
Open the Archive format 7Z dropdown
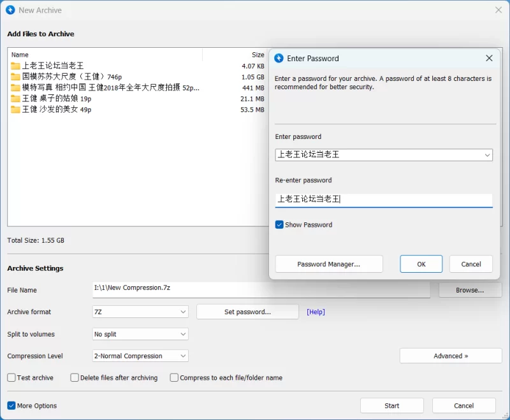coord(140,312)
